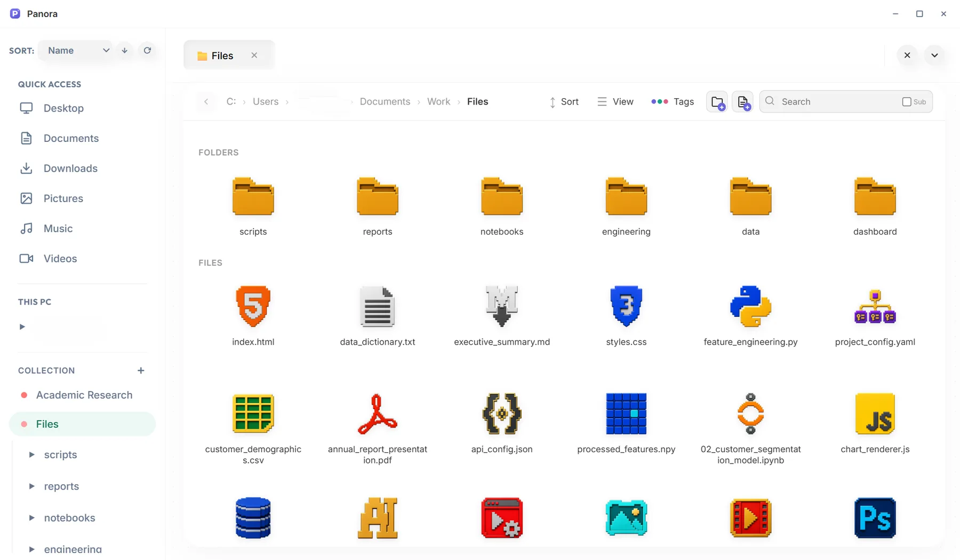Open the tab list chevron dropdown
The image size is (960, 560).
(x=934, y=55)
